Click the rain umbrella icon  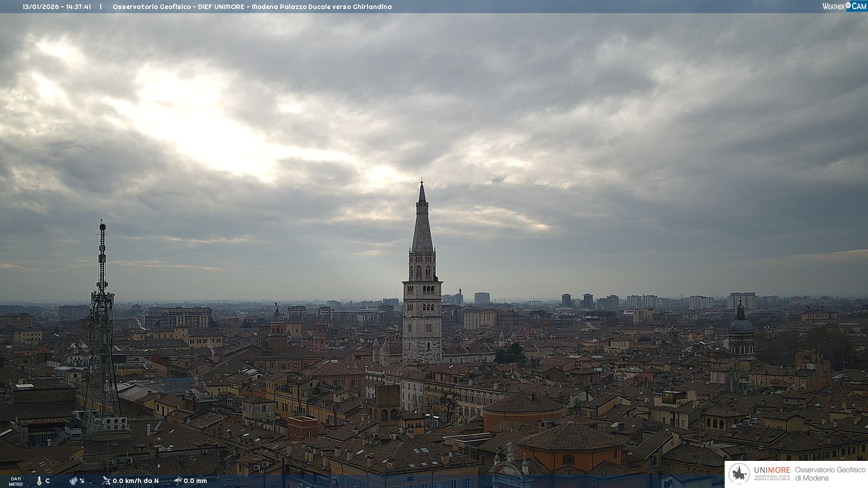(x=178, y=481)
